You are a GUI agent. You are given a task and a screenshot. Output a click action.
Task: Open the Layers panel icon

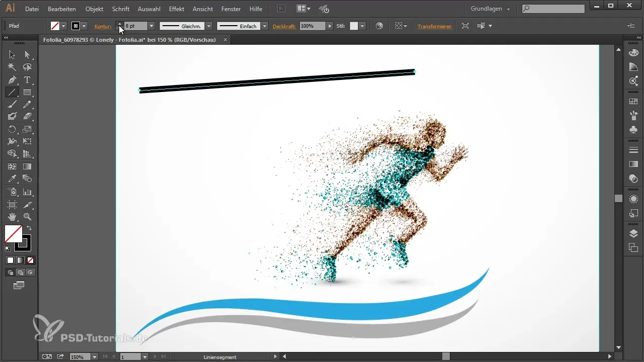coord(633,233)
